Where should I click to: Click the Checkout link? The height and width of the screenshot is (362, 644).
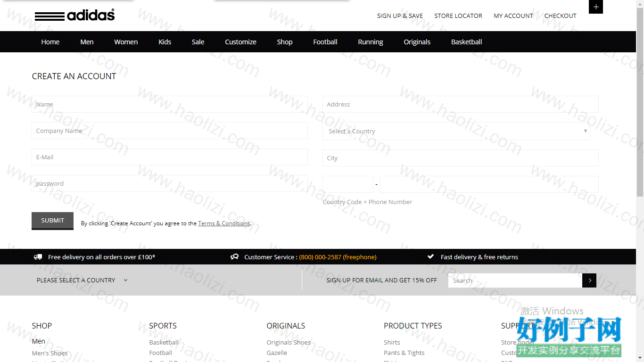[561, 16]
